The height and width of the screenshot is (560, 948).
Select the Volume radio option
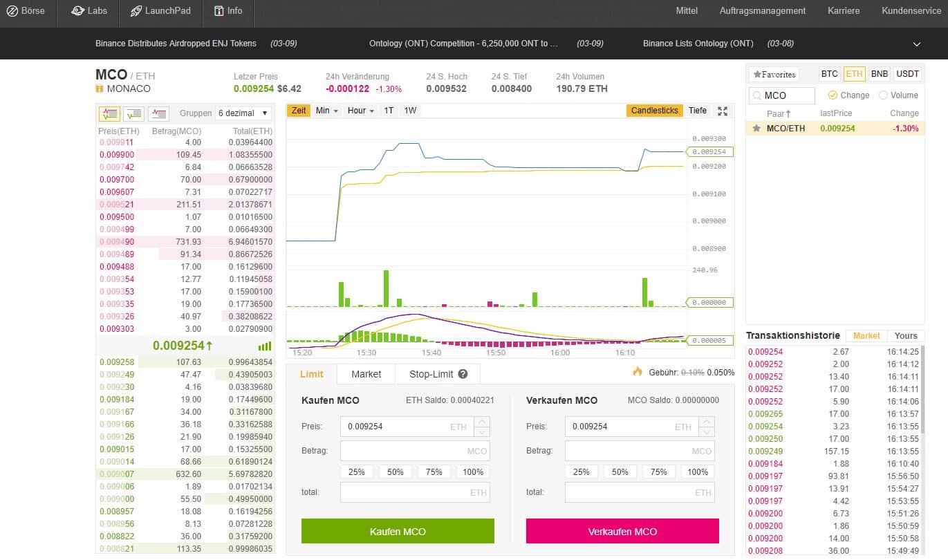pos(883,95)
